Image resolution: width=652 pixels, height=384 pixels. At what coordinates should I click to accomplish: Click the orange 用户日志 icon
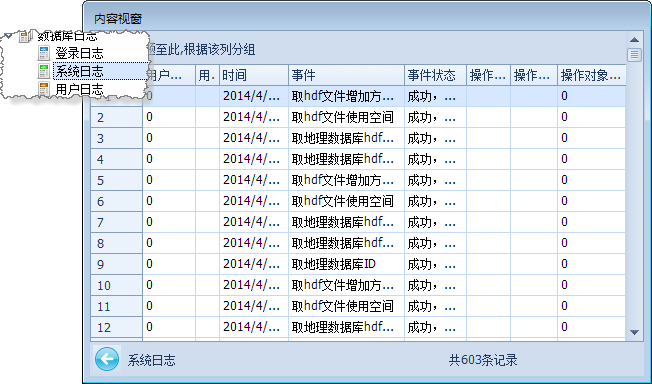(44, 89)
